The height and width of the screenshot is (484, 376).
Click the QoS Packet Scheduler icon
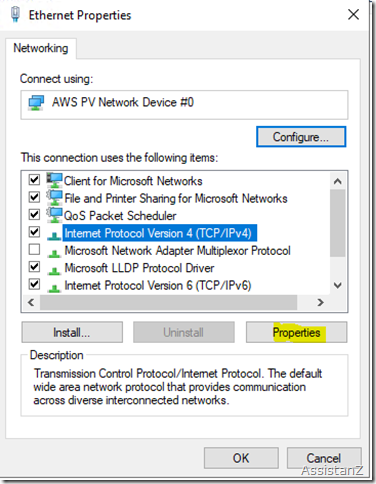tap(54, 215)
